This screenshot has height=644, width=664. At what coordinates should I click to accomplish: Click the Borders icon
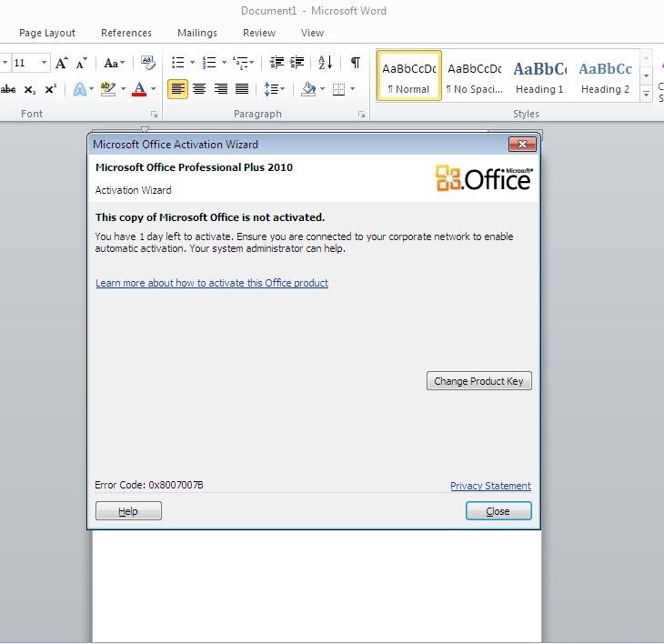(338, 89)
